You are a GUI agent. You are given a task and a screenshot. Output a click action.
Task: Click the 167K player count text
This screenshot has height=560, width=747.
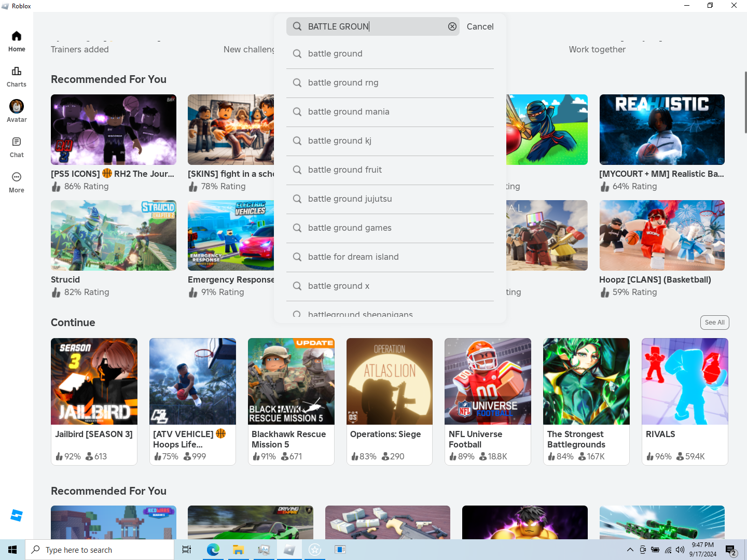[x=596, y=456]
